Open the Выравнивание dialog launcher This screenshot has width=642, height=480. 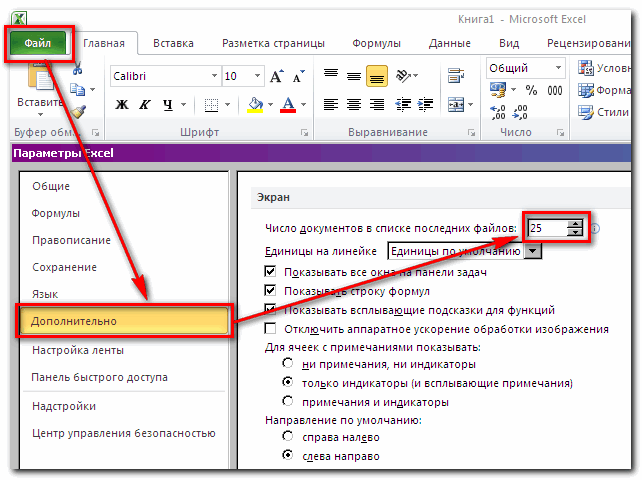tap(471, 133)
